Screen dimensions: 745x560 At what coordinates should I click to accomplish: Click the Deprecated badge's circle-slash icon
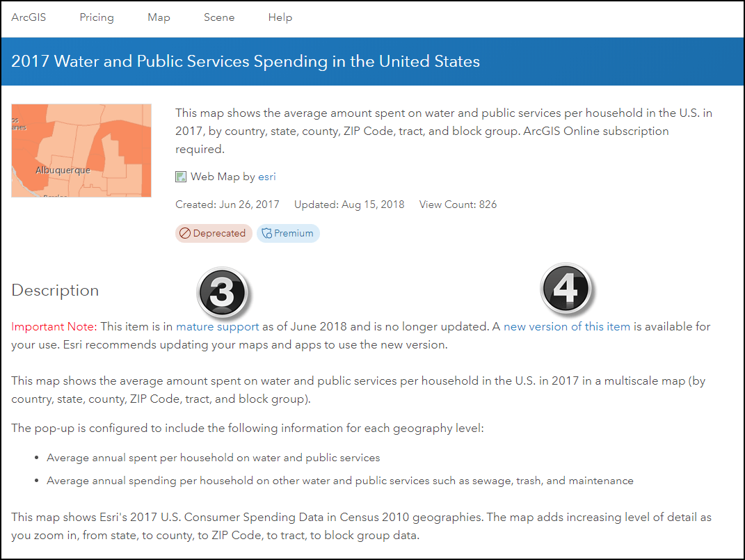pos(185,234)
